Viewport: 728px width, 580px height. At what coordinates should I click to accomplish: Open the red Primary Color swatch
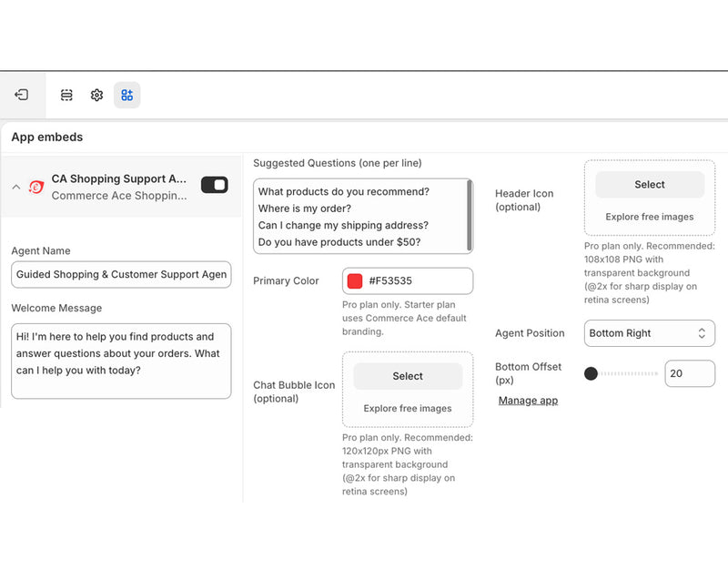coord(355,281)
